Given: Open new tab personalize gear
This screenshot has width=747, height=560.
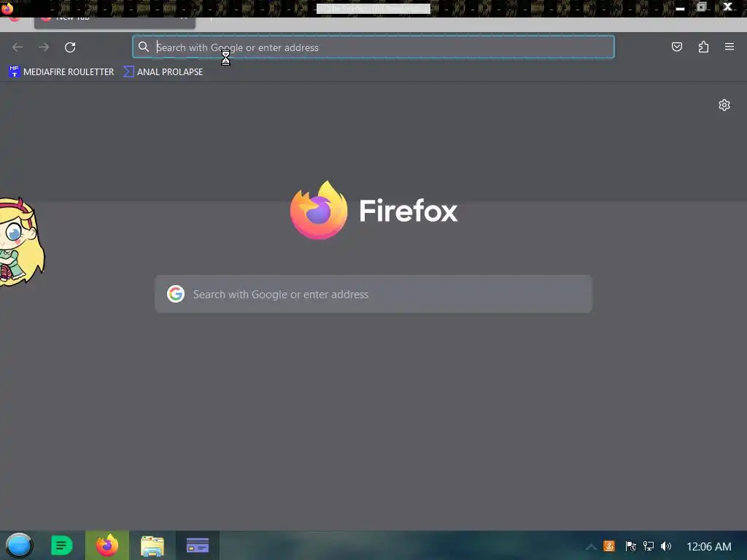Looking at the screenshot, I should point(724,105).
